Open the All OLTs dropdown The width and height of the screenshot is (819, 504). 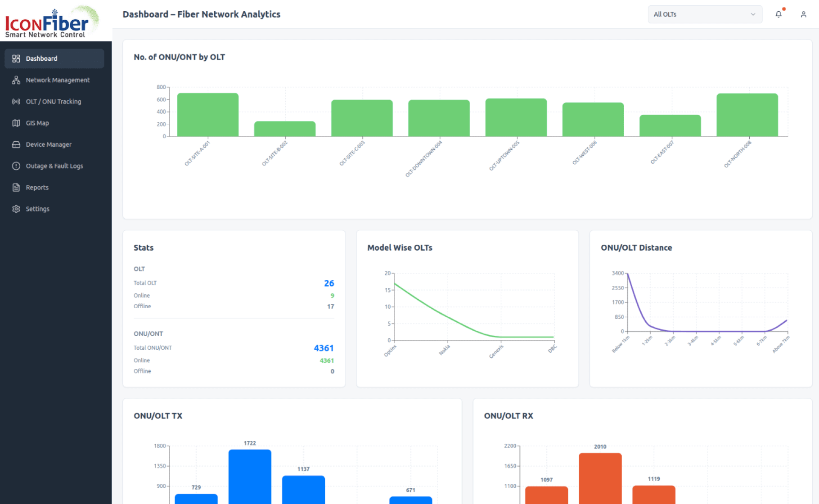click(x=704, y=14)
